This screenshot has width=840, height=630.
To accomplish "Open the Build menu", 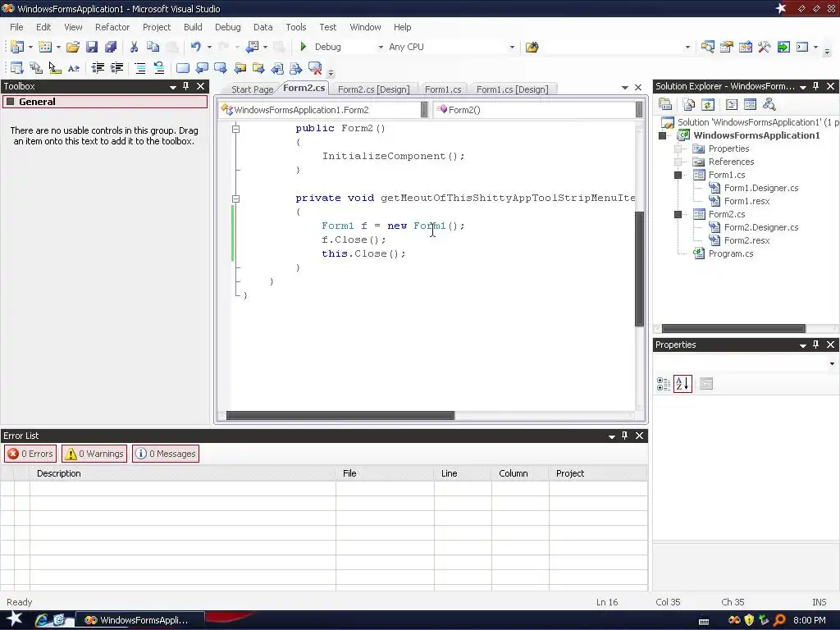I will [x=193, y=27].
